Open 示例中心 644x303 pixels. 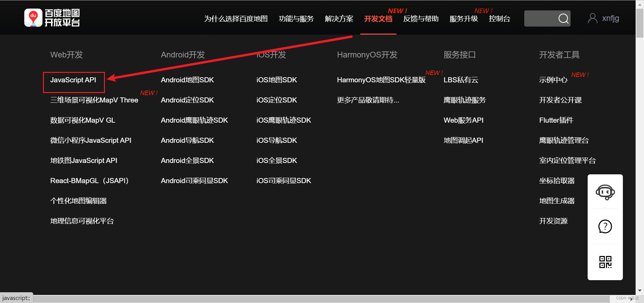[553, 80]
